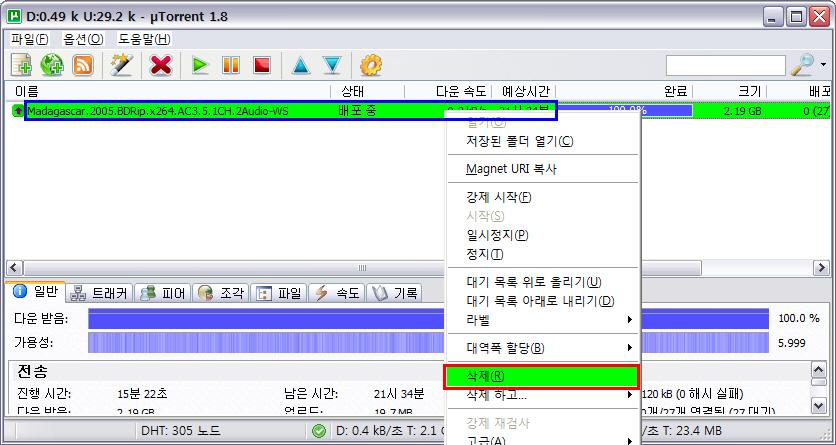
Task: Choose 삭제(R) in context menu
Action: [x=542, y=376]
